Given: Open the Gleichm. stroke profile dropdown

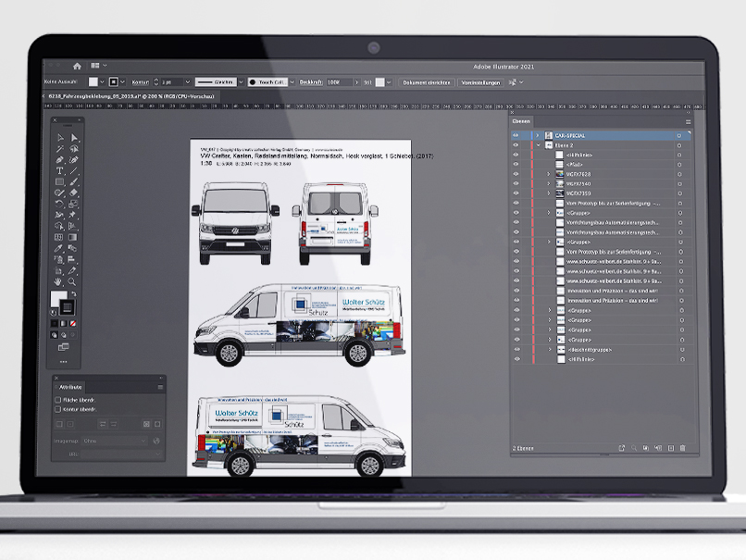Looking at the screenshot, I should (x=241, y=81).
